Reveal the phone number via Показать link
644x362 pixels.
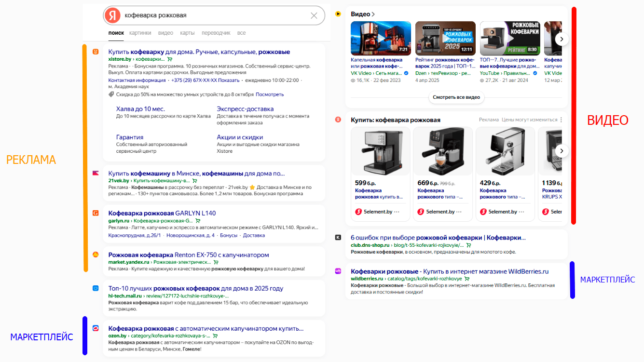[x=229, y=80]
